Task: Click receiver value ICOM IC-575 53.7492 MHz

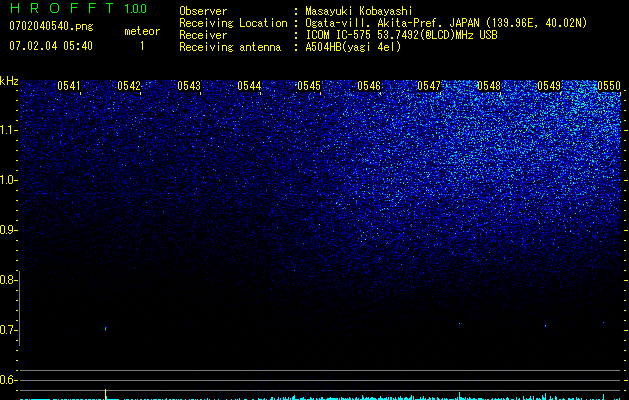Action: tap(401, 35)
